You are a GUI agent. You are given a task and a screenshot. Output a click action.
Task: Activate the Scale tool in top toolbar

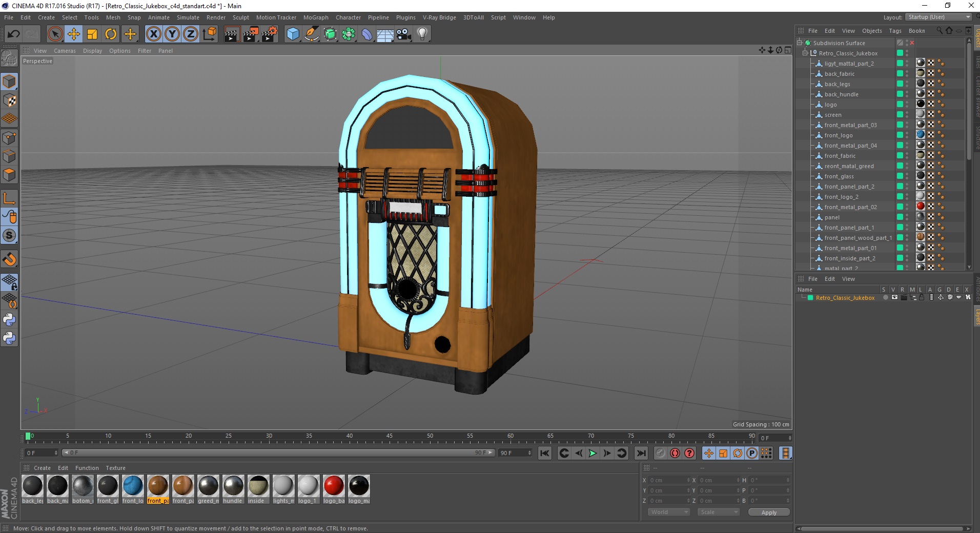click(92, 34)
